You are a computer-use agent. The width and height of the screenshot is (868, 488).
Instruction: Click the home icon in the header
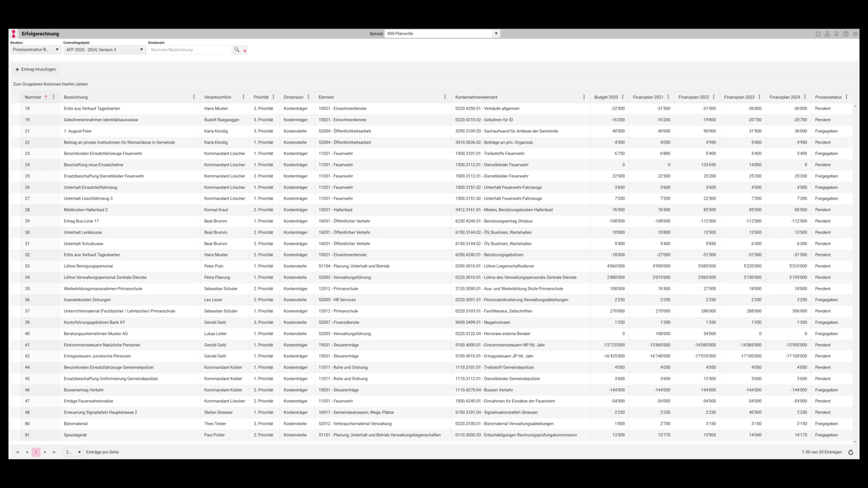[x=818, y=34]
